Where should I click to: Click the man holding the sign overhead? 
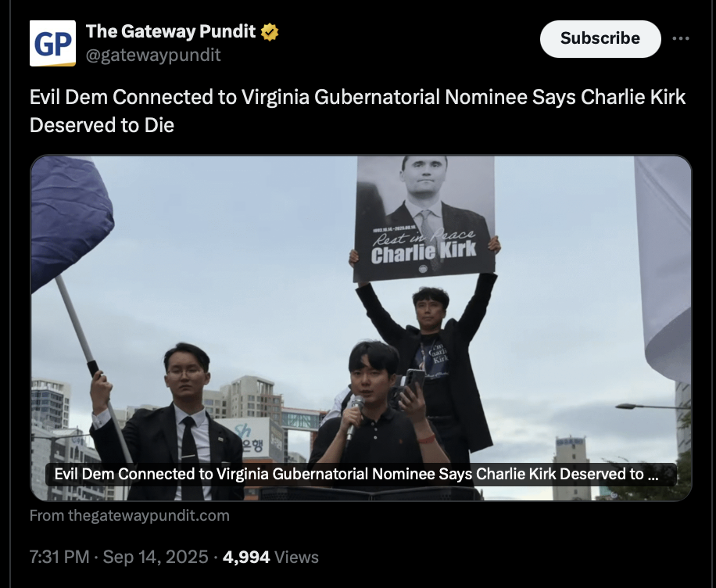point(427,357)
